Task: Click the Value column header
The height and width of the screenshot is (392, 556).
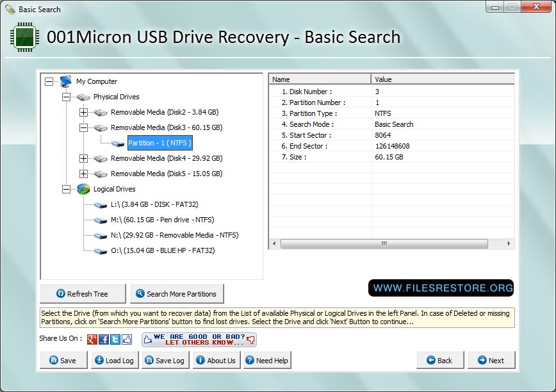Action: coord(443,79)
